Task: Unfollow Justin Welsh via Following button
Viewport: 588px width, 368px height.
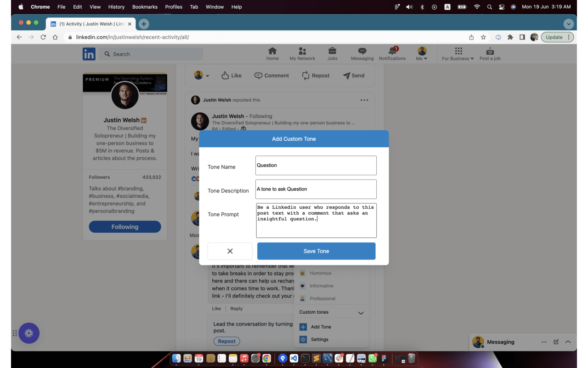Action: pyautogui.click(x=125, y=226)
